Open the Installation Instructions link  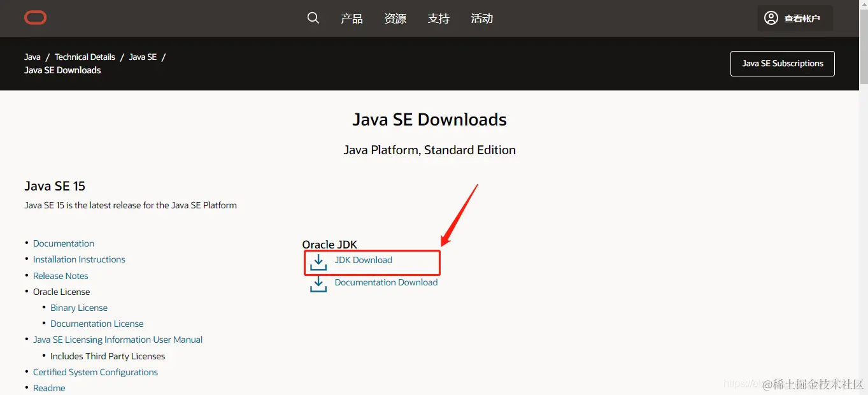(79, 259)
